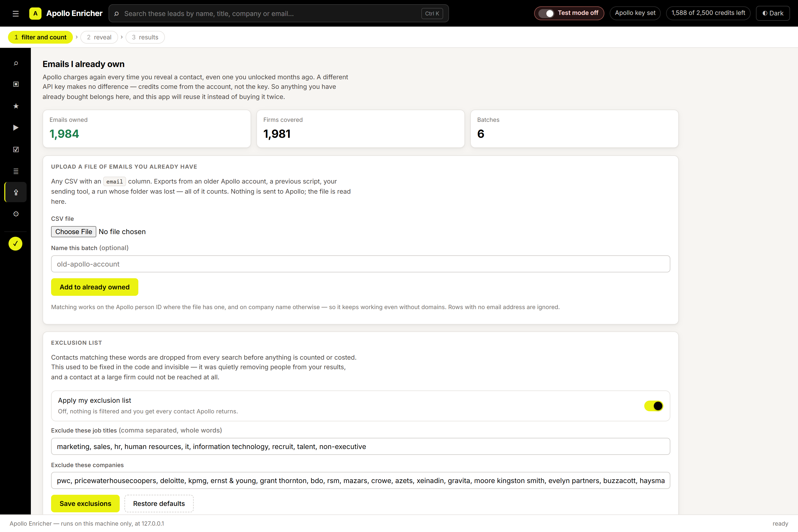Screen dimensions: 798x532
Task: Click 'No file chosen' text
Action: [x=122, y=232]
